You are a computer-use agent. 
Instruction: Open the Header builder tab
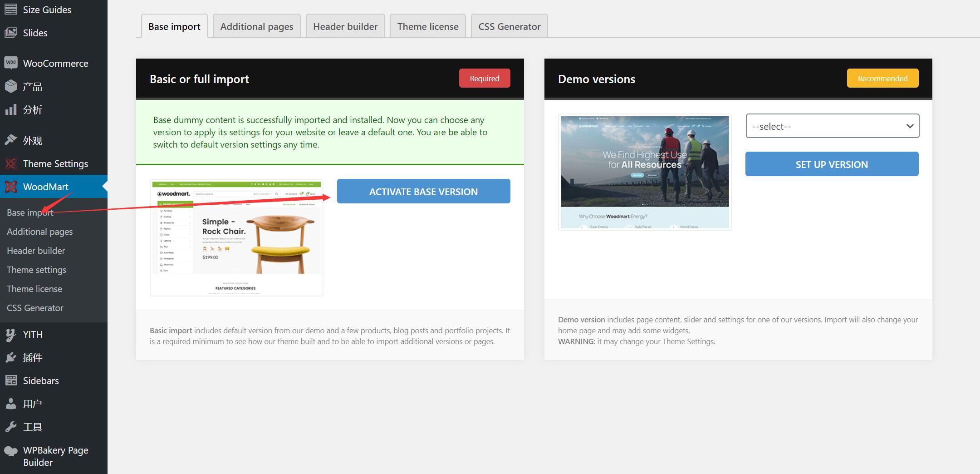pos(345,26)
